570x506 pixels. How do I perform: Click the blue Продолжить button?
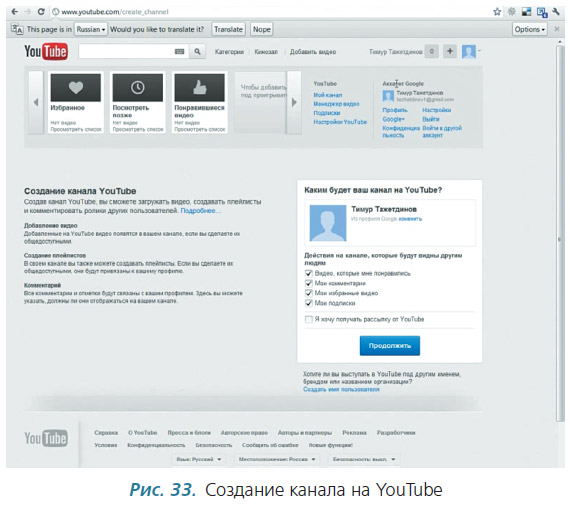(x=390, y=346)
